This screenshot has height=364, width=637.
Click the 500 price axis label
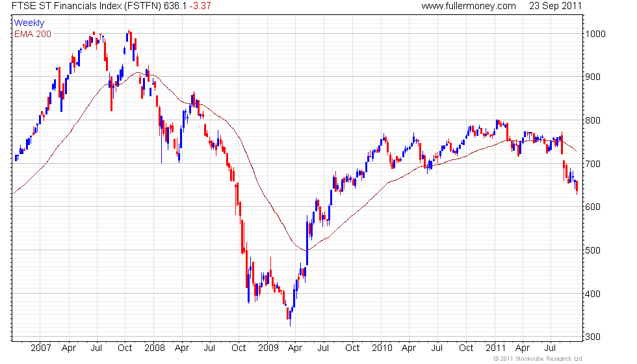click(x=593, y=250)
